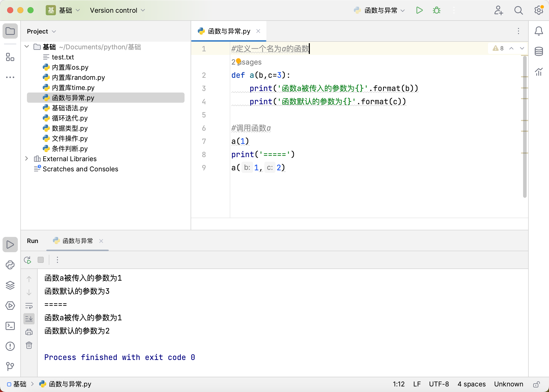Open the Terminal tool window

pos(10,326)
